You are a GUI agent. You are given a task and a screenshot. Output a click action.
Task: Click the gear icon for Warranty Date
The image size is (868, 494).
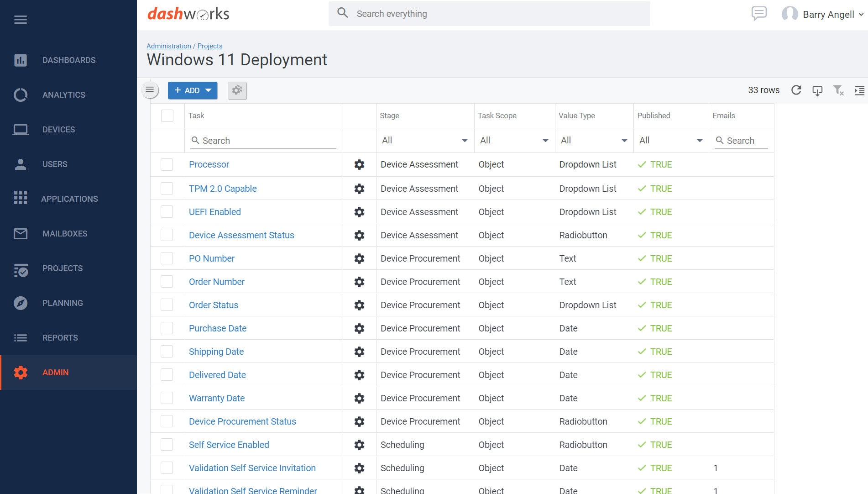point(360,398)
